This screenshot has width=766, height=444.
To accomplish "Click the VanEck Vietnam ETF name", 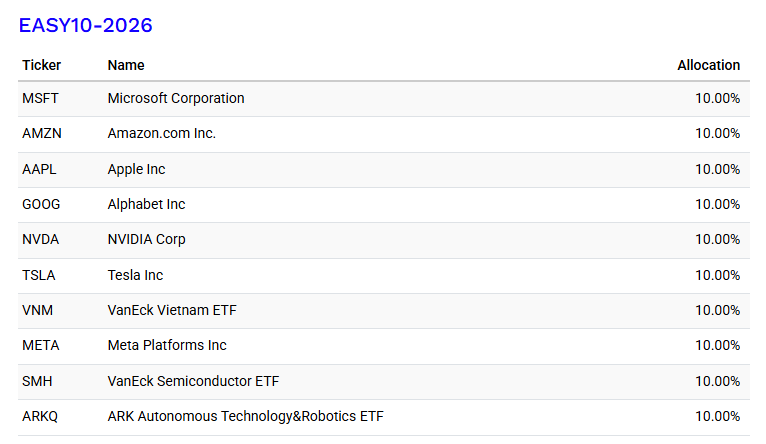I will [172, 310].
